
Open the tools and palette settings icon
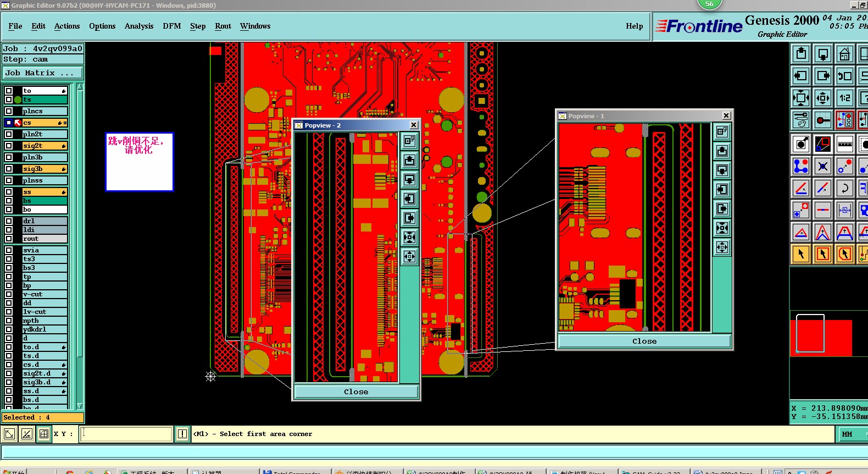click(x=801, y=120)
